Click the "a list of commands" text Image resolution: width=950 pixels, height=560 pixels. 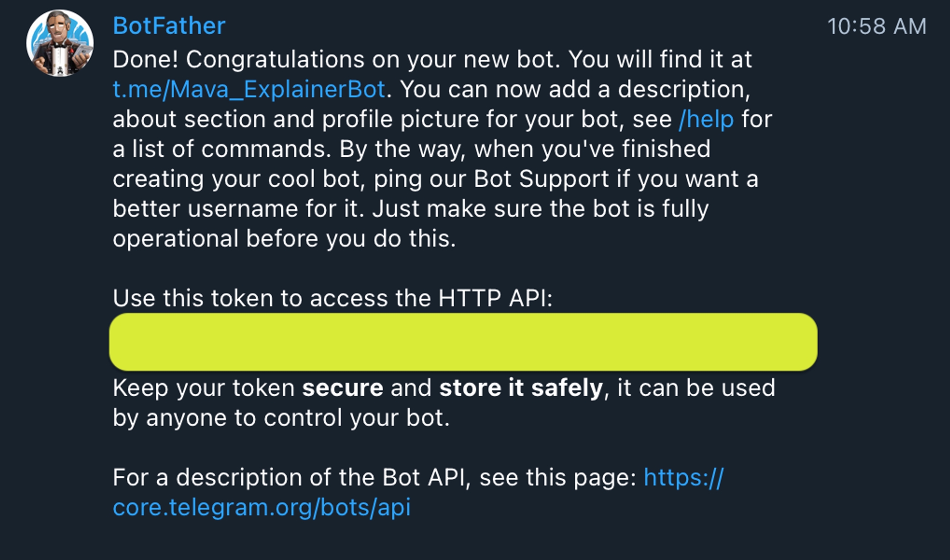pos(221,149)
